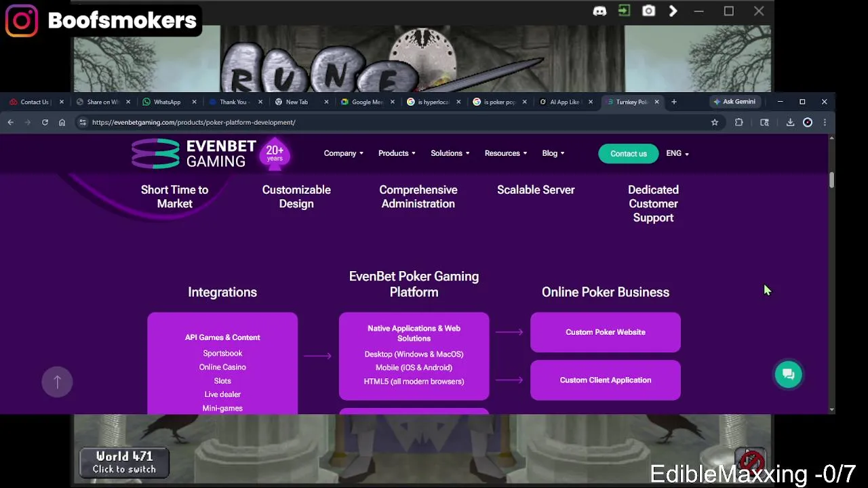The height and width of the screenshot is (488, 868).
Task: Open the browser downloads icon
Action: [790, 122]
